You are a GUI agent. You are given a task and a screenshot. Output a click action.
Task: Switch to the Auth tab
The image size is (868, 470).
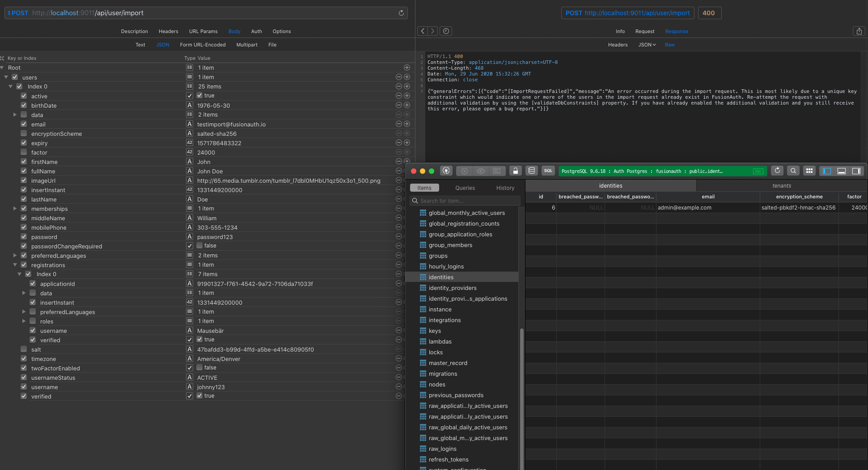pyautogui.click(x=256, y=31)
